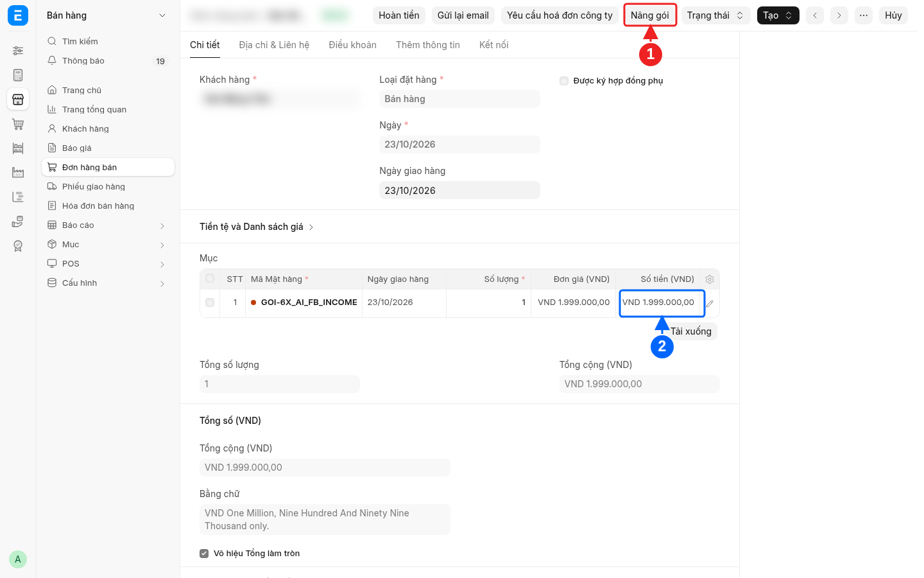924x578 pixels.
Task: Click 'Gửi lại email' button
Action: click(x=463, y=15)
